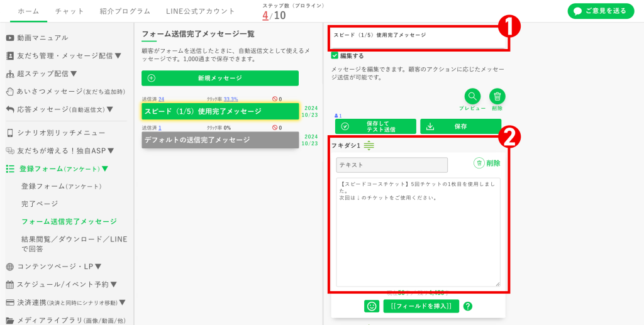Open the テキスト type dropdown
The image size is (644, 325).
pos(392,165)
